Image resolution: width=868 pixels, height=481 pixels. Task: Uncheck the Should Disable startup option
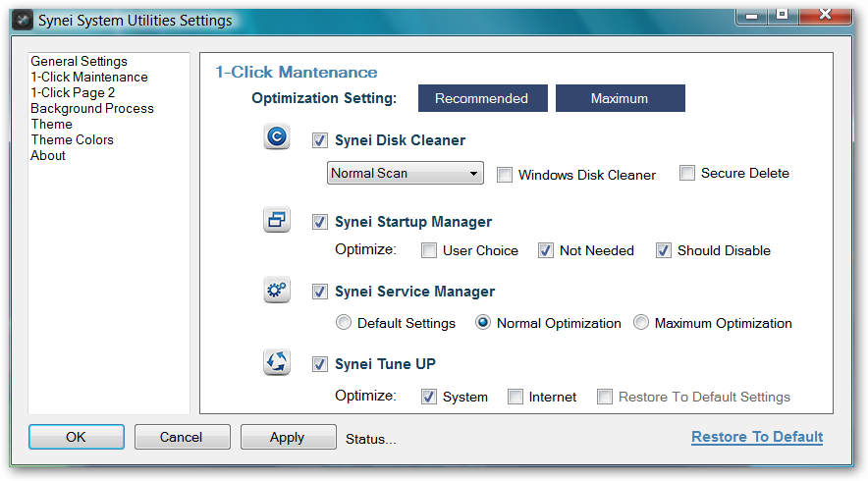663,250
